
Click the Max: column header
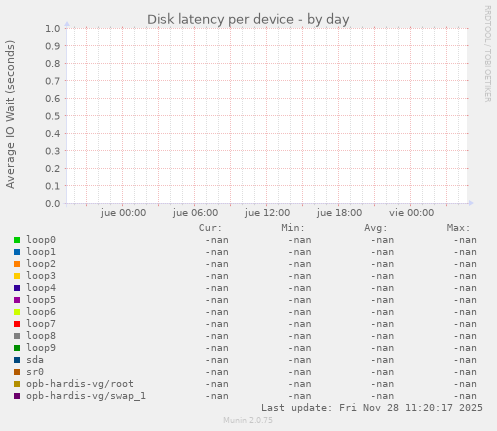tap(458, 228)
